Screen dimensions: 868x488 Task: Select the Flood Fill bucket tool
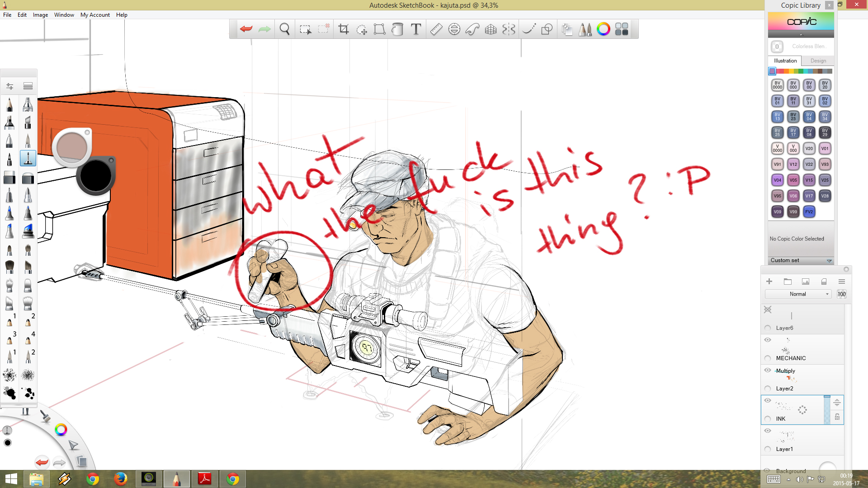point(397,29)
